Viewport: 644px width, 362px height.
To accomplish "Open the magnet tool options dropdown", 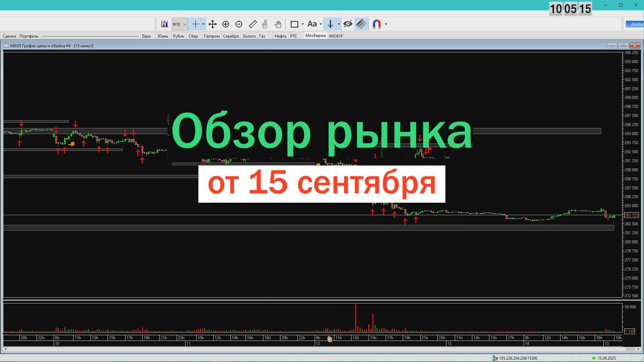I will coord(386,24).
